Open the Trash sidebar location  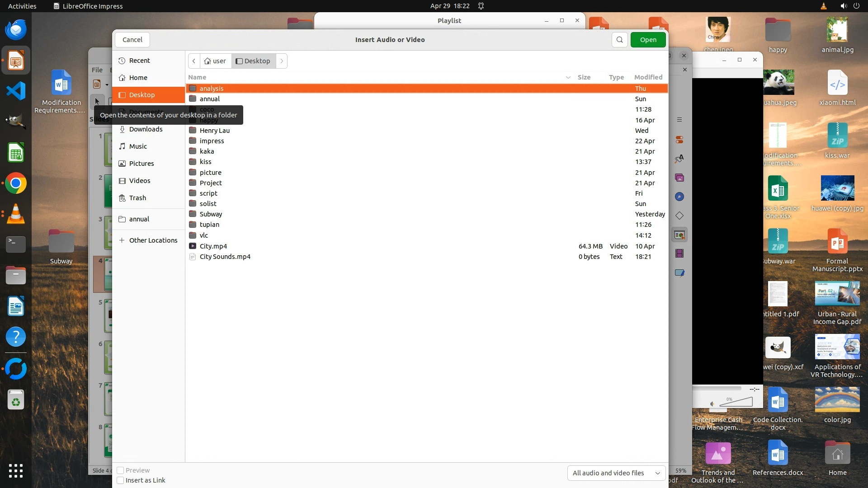pos(137,198)
